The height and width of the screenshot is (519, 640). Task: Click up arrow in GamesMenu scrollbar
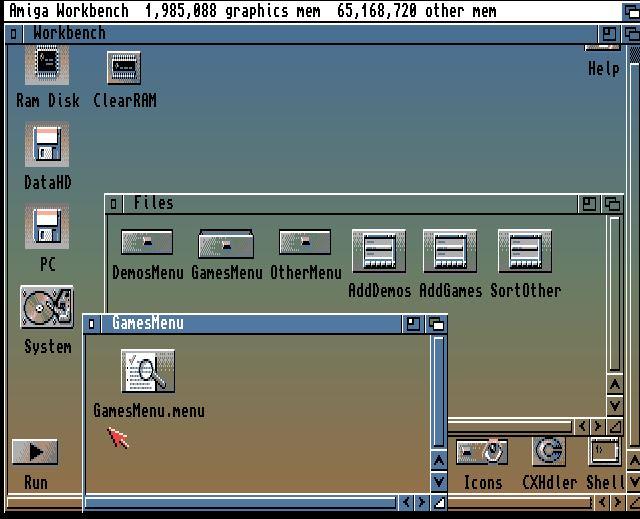coord(439,461)
